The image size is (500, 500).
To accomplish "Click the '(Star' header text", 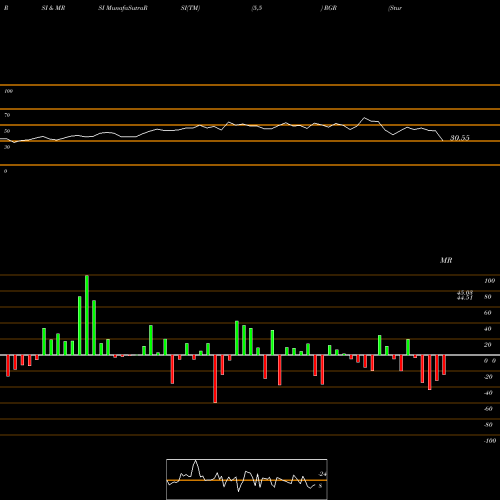I will tap(395, 8).
